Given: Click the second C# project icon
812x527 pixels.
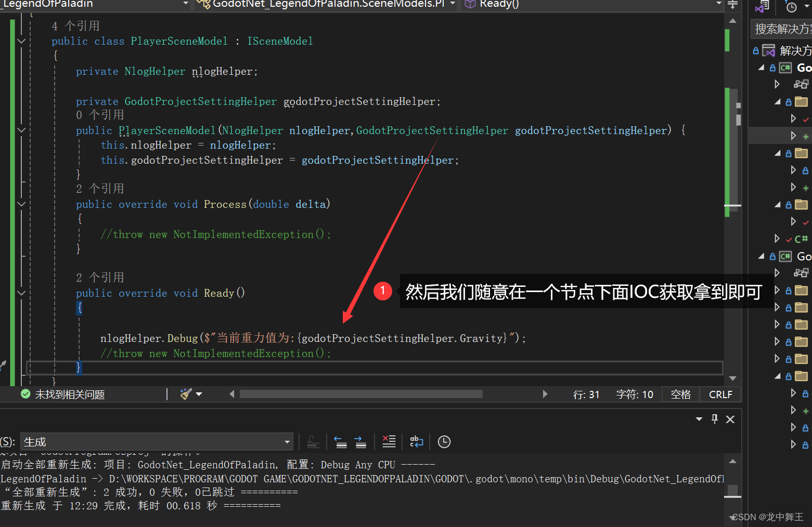Looking at the screenshot, I should point(785,256).
